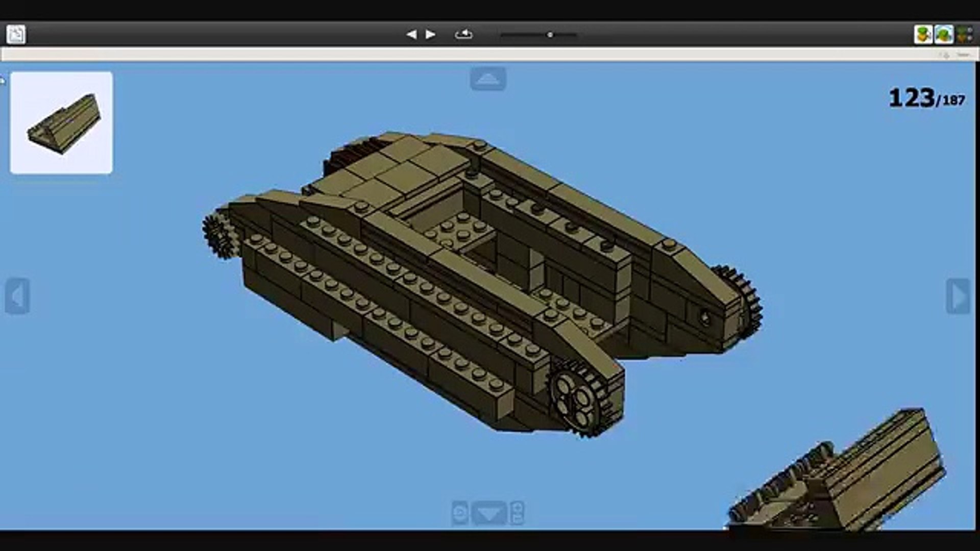
Task: Click the step counter 123/187
Action: pos(926,98)
